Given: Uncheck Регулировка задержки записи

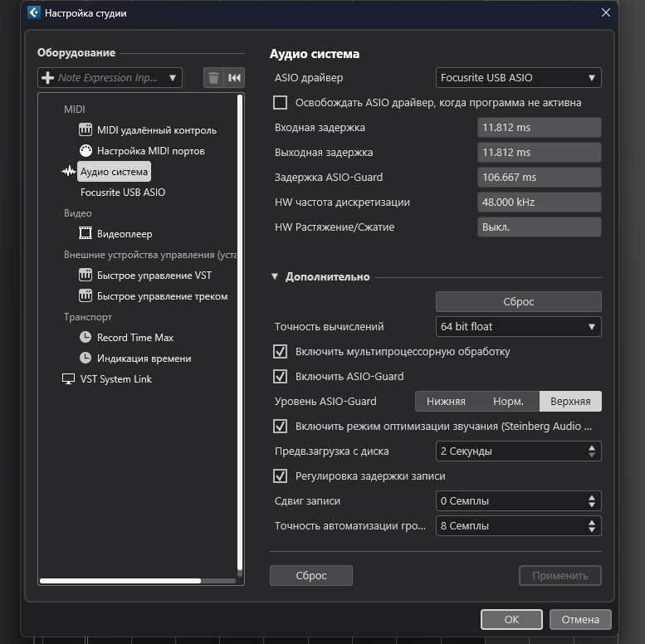Looking at the screenshot, I should click(x=280, y=476).
